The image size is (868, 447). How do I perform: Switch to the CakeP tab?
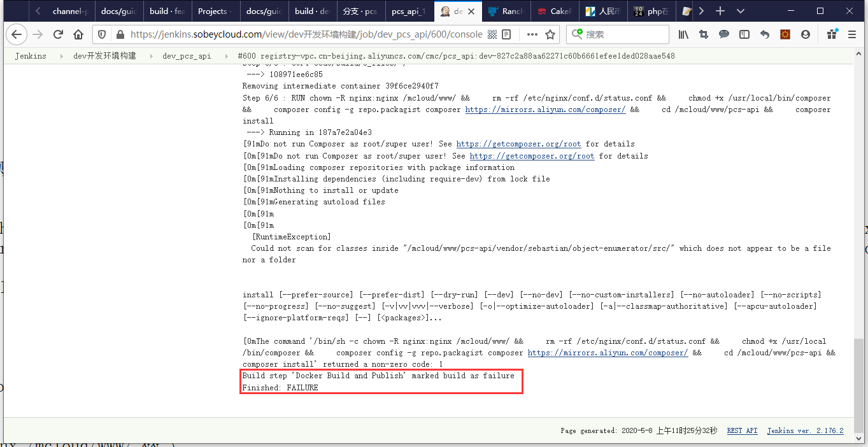pyautogui.click(x=555, y=11)
